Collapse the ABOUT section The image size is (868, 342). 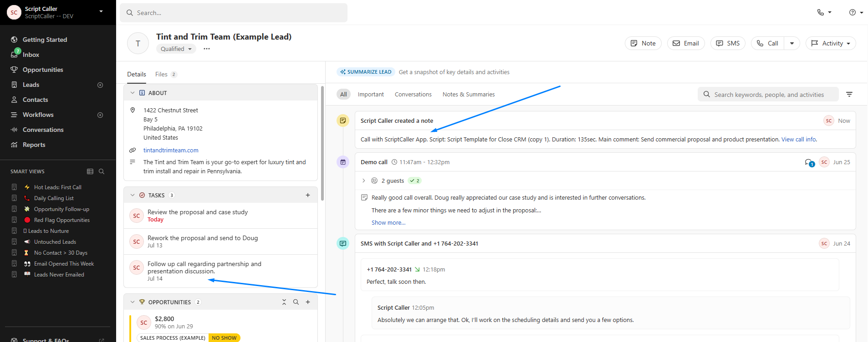pyautogui.click(x=133, y=93)
